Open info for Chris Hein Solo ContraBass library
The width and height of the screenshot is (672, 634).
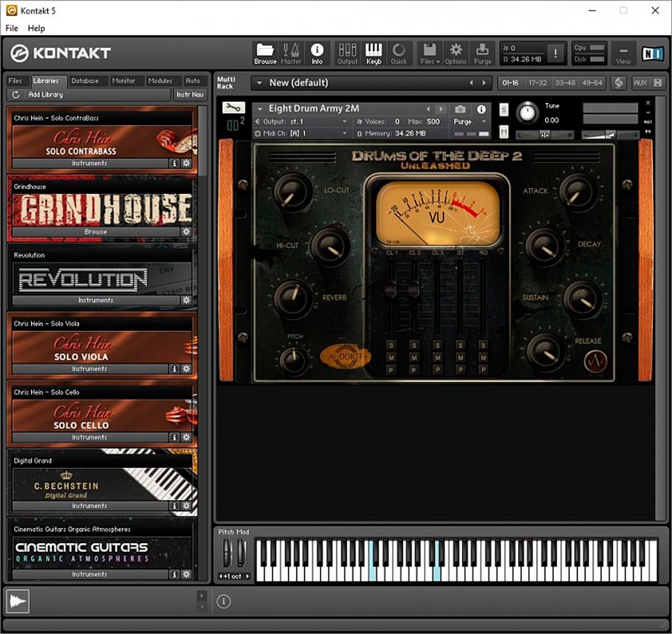(x=174, y=163)
